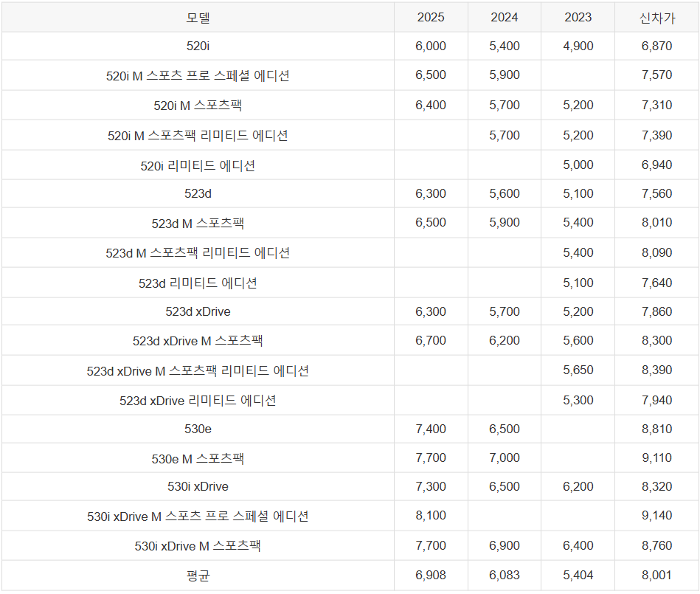Click the 520i 2023 price 4,900
This screenshot has width=700, height=594.
click(578, 46)
